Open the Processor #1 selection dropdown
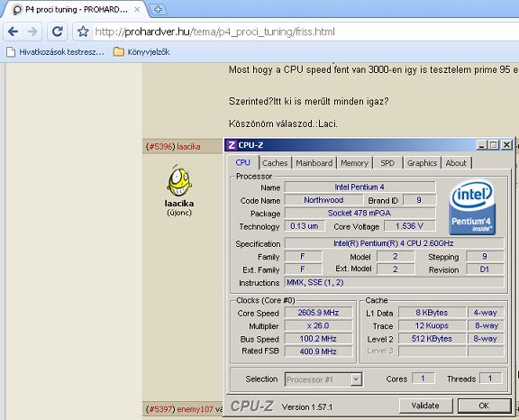This screenshot has width=519, height=420. [x=323, y=379]
